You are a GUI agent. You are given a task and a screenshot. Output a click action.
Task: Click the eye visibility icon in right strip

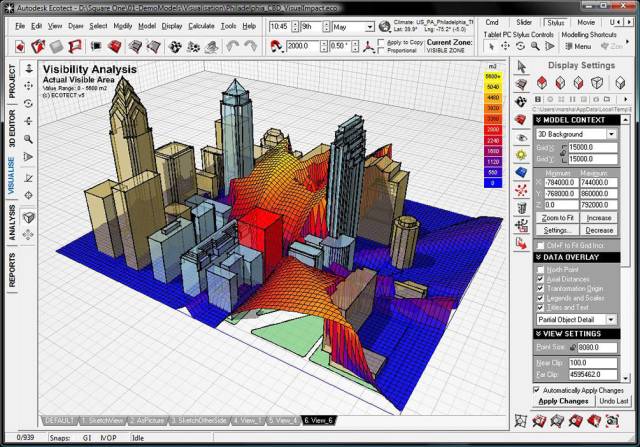[521, 138]
